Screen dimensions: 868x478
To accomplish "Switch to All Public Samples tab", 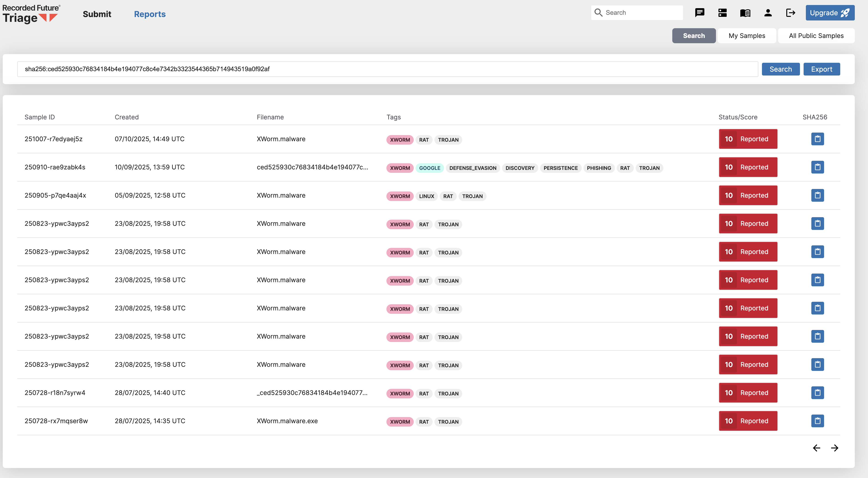I will pyautogui.click(x=816, y=36).
